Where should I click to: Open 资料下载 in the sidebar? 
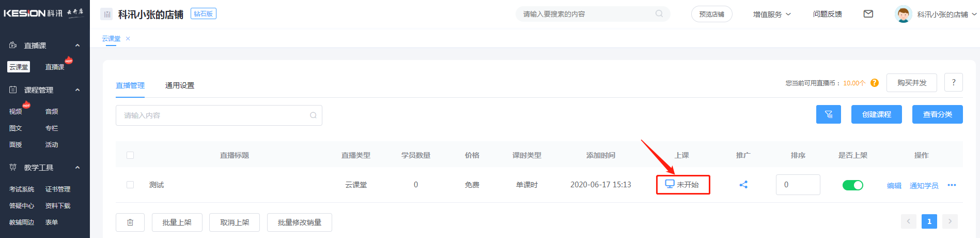tap(58, 206)
